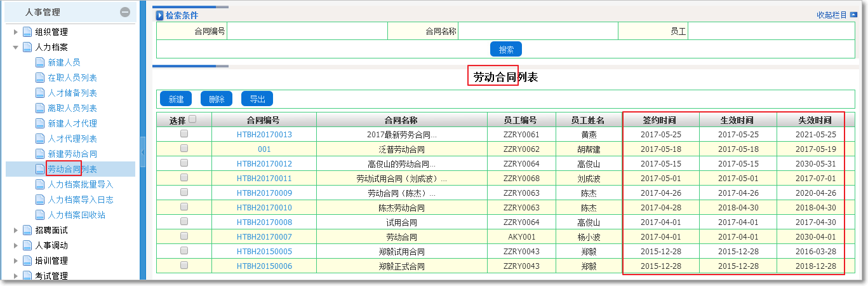This screenshot has height=286, width=868.
Task: Check the row for HTBH20170011
Action: (184, 178)
